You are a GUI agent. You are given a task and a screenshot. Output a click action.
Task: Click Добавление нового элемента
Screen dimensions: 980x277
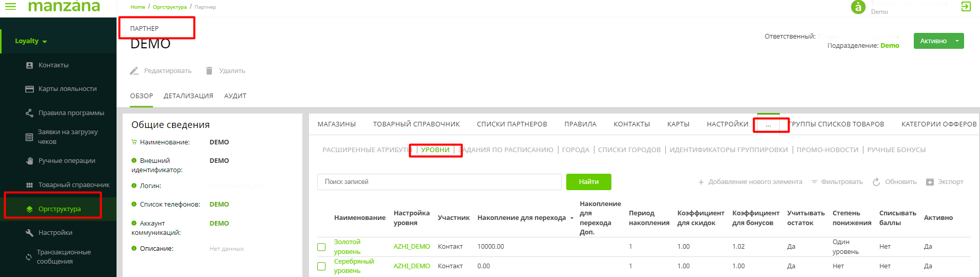coord(750,182)
